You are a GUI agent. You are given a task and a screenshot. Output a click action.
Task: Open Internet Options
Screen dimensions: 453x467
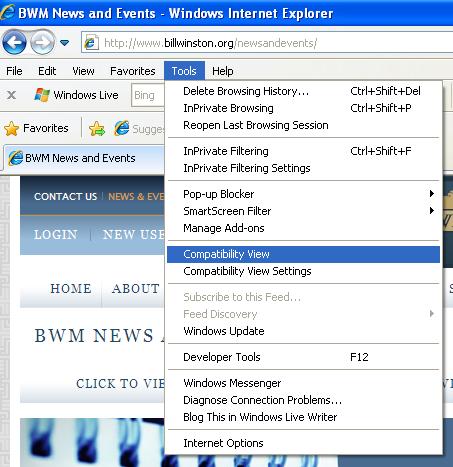coord(303,443)
